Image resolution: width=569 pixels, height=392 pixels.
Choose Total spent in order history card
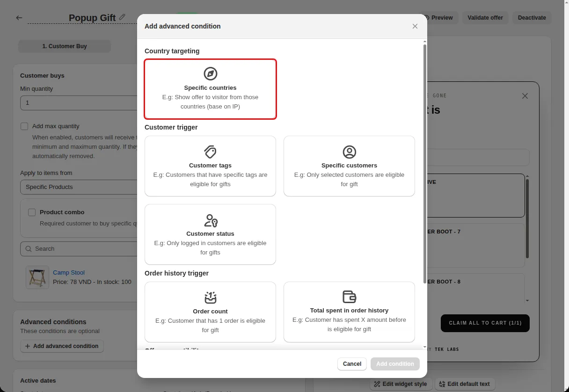tap(349, 312)
